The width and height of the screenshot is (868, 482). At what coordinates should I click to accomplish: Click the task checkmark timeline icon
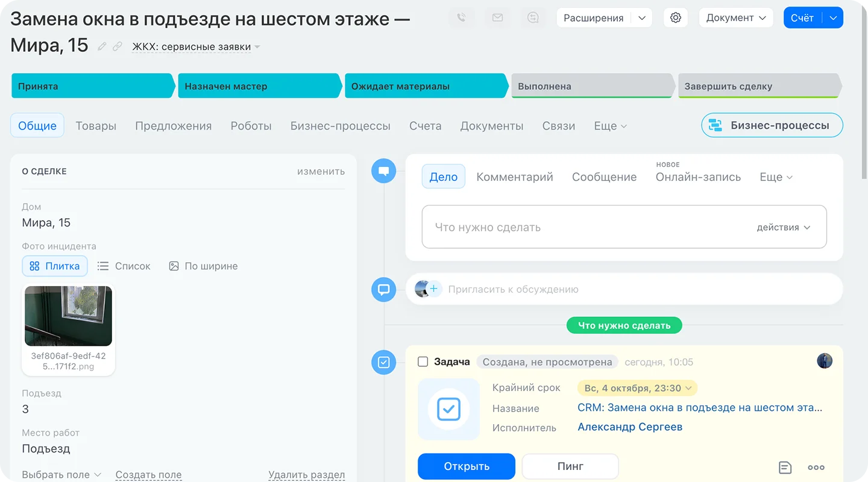pos(383,363)
